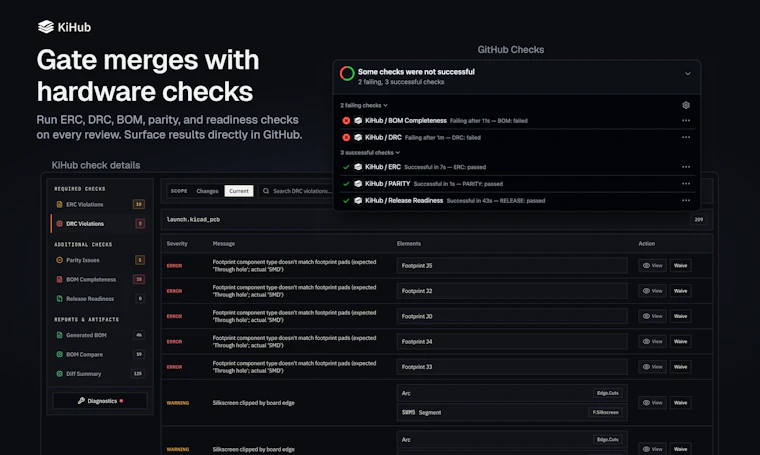The height and width of the screenshot is (455, 760).
Task: Open more options for KiHub / Release Readiness
Action: coord(686,200)
